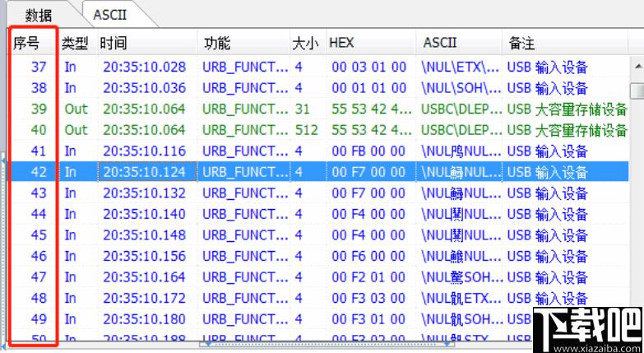Click time cell 20:35:10.116
644x353 pixels.
click(145, 151)
